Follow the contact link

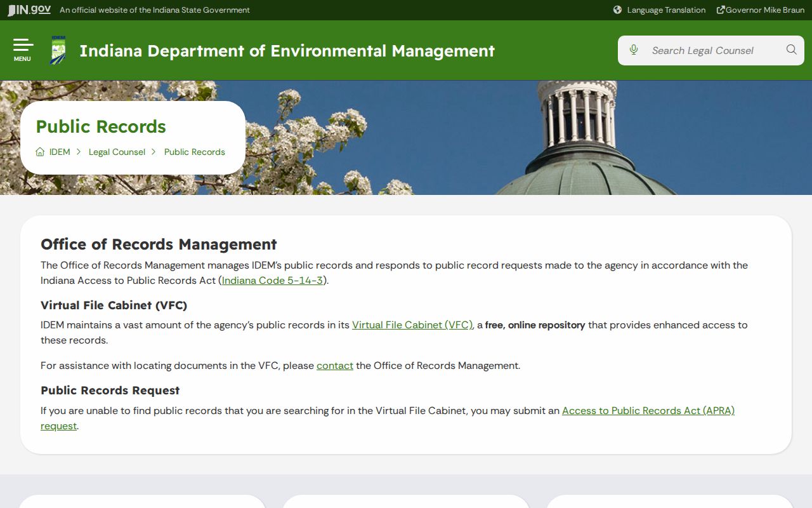[x=335, y=365]
